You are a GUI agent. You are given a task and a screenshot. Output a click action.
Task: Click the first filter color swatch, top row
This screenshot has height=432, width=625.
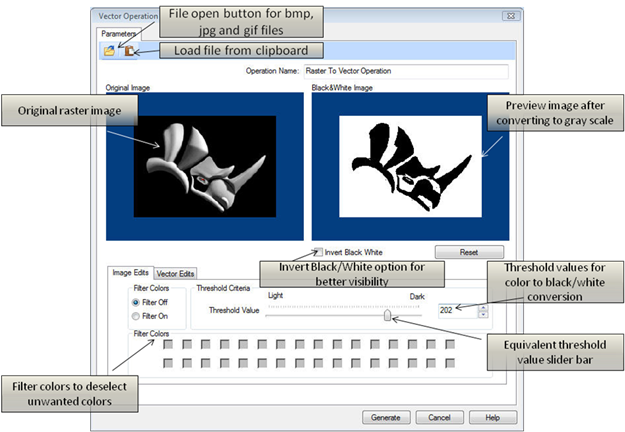(x=168, y=344)
